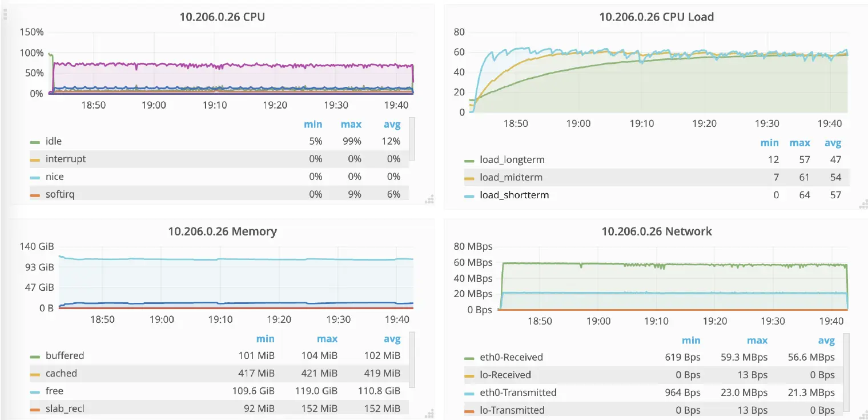868x420 pixels.
Task: Sort Memory legend by avg column
Action: point(392,339)
